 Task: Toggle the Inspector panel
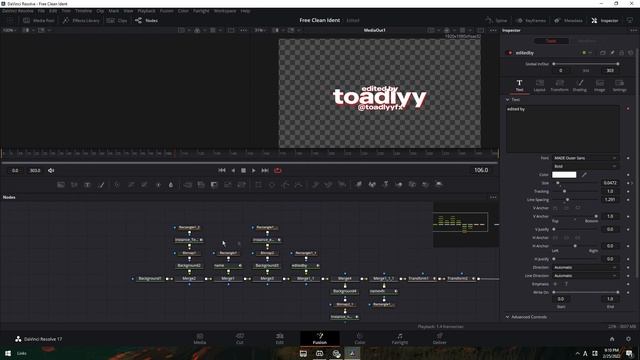pyautogui.click(x=605, y=20)
